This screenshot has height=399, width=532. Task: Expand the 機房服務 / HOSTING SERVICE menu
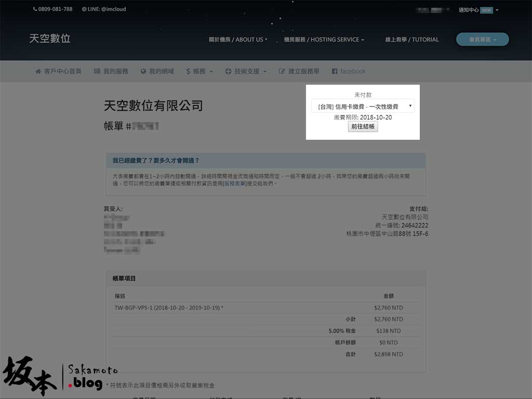324,39
